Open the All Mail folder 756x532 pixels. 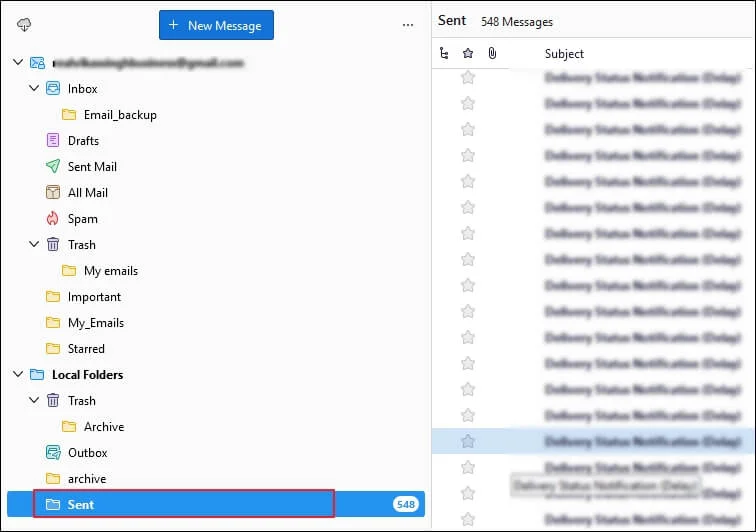click(x=88, y=193)
